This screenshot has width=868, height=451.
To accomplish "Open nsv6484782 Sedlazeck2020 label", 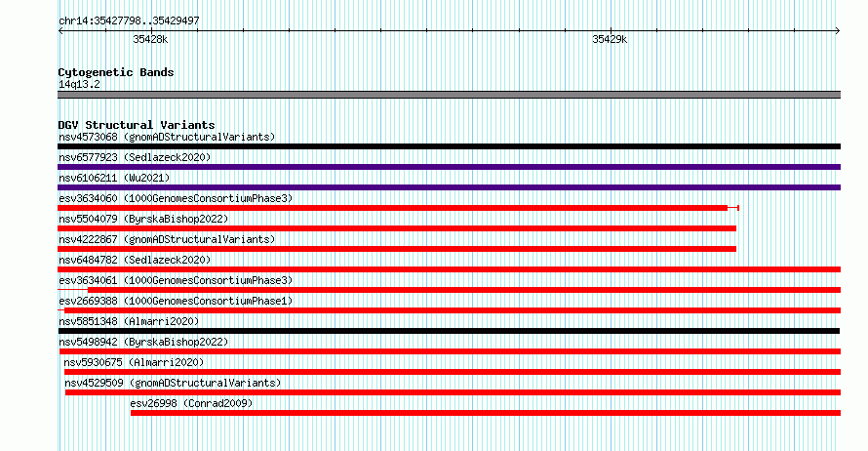I will [135, 260].
